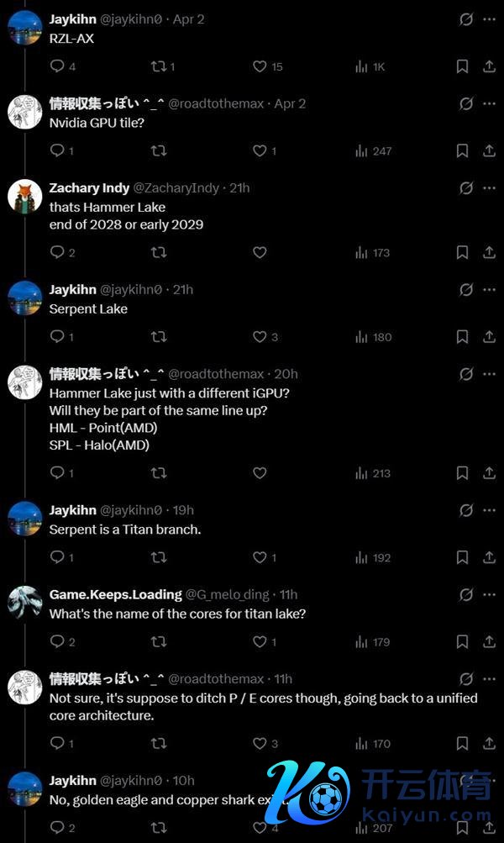Open the @G_melo_ding handle link

[228, 594]
